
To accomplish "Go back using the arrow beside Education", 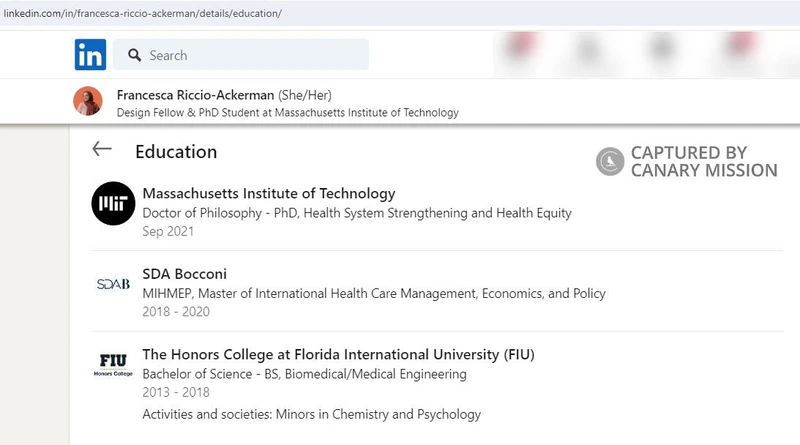I will click(x=102, y=149).
